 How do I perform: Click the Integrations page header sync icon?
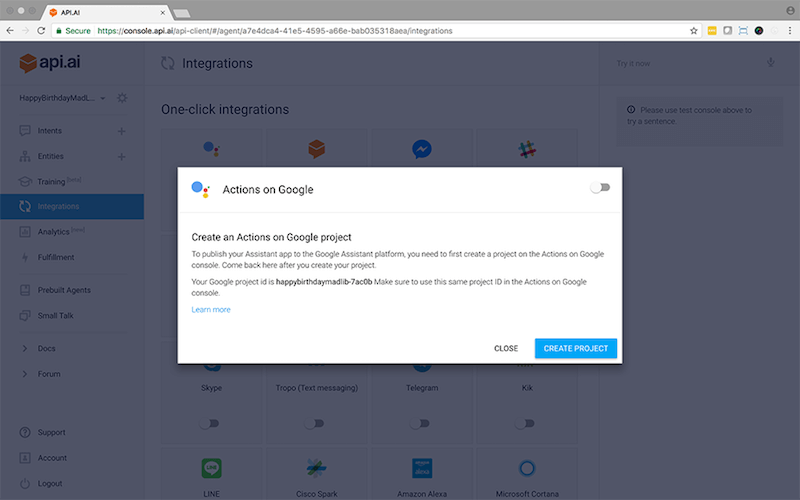tap(168, 63)
